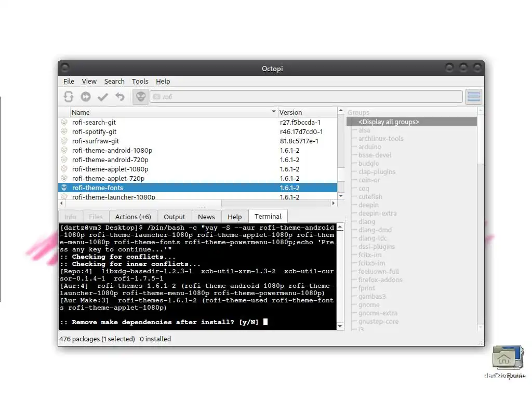Select the rofi-spotify-git package row
Screen dimensions: 532x399
[198, 131]
